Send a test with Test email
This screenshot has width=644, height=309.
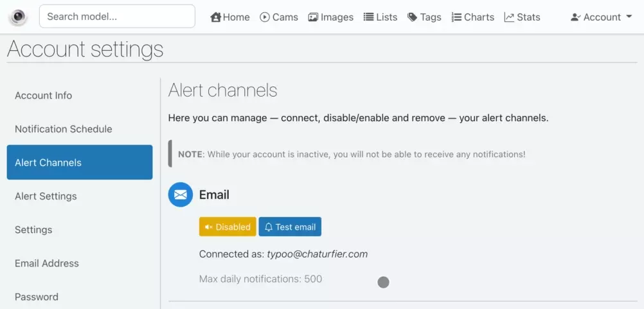[290, 227]
